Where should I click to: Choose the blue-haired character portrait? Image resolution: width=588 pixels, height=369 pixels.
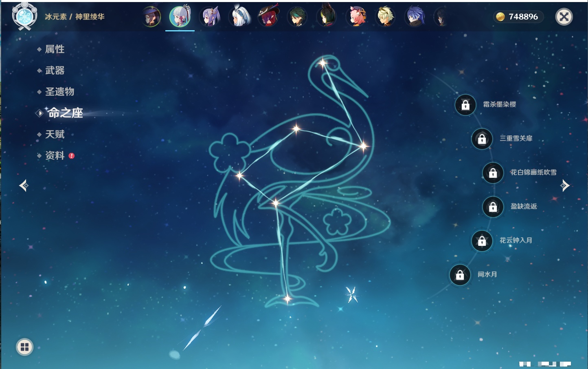click(x=415, y=17)
